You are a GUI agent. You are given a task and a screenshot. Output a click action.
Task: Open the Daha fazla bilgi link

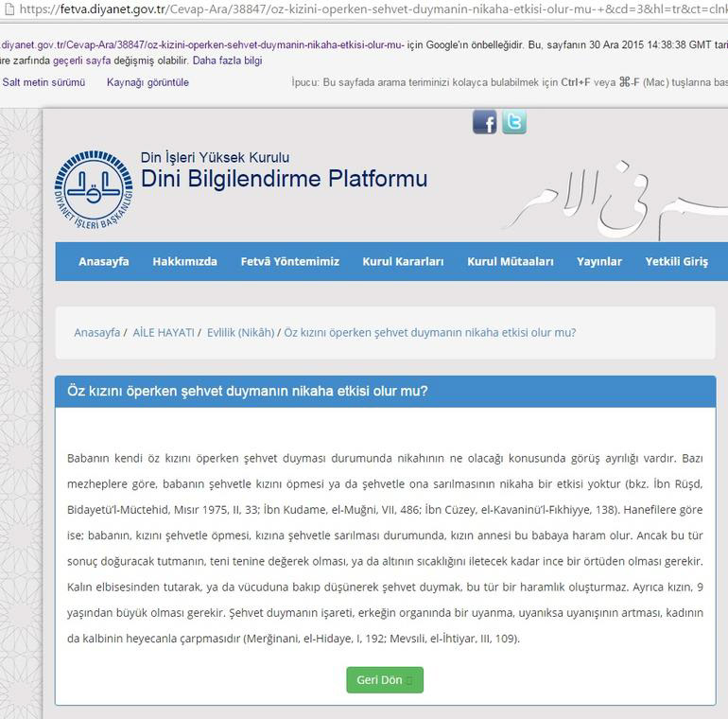(228, 61)
